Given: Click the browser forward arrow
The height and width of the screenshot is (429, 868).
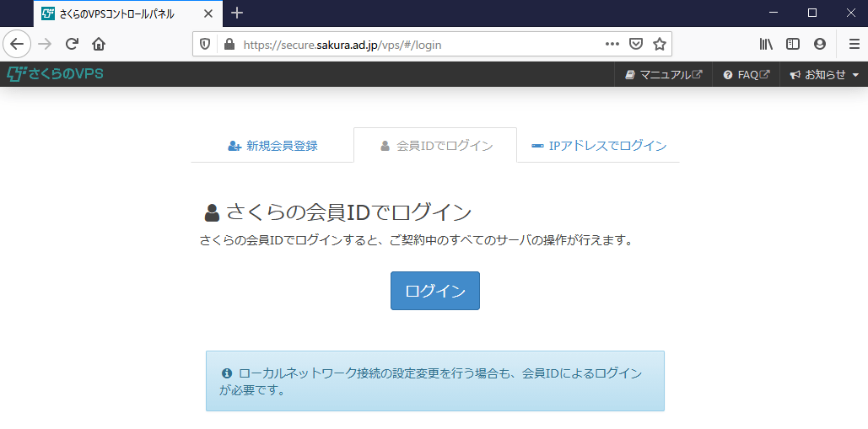Looking at the screenshot, I should (x=46, y=44).
